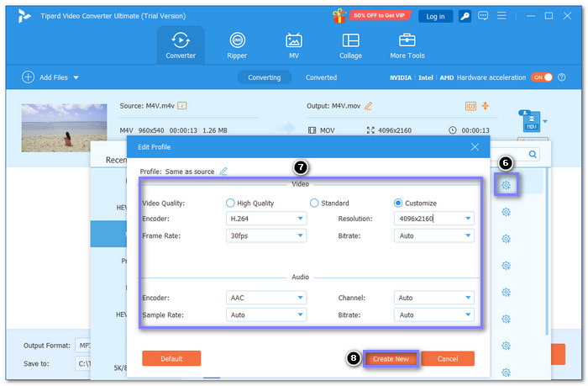Toggle the Hardware acceleration switch
Screen dimensions: 588x386
coord(542,77)
